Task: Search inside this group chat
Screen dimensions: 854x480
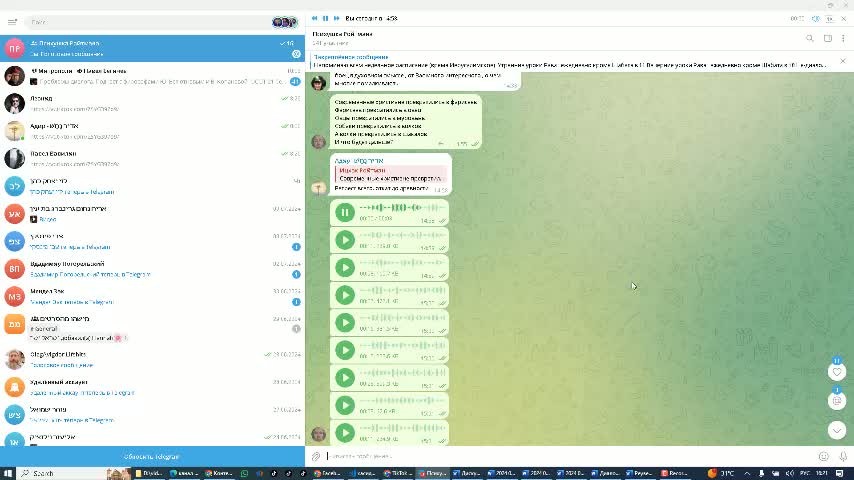Action: coord(810,38)
